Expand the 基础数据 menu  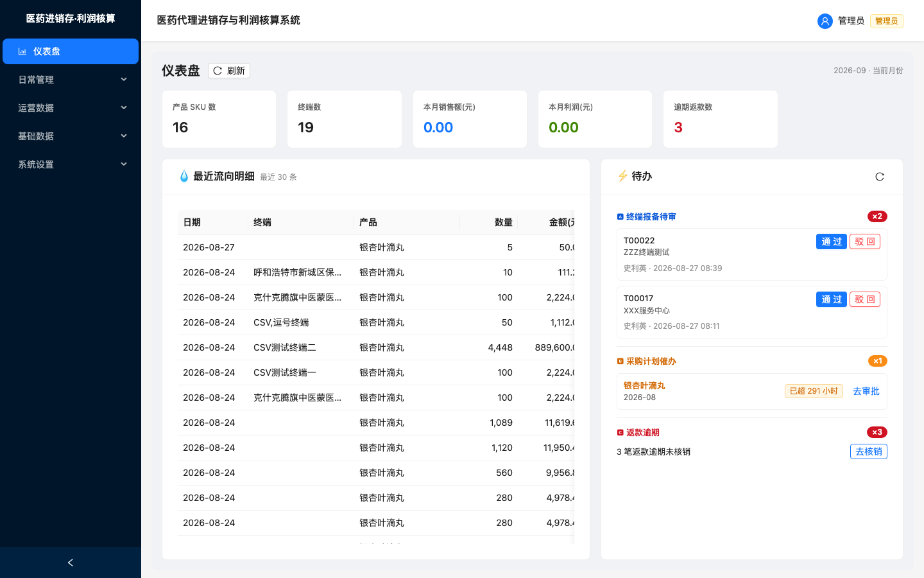click(71, 136)
